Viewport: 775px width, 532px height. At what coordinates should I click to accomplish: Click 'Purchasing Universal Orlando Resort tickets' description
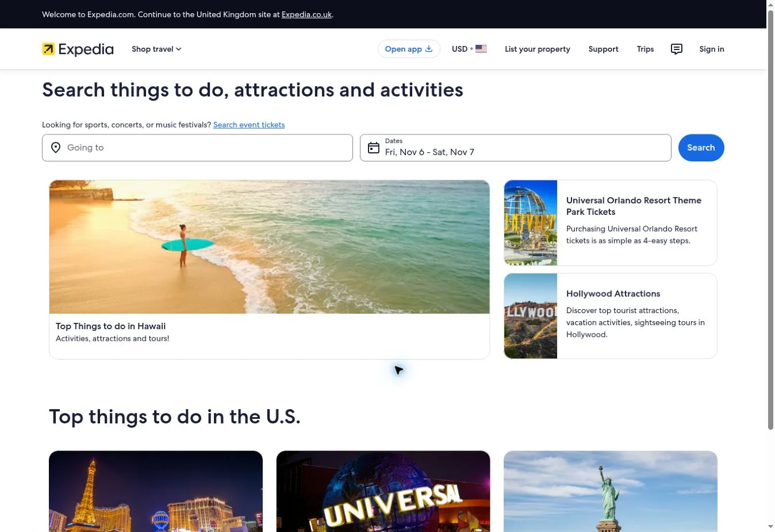[x=632, y=234]
